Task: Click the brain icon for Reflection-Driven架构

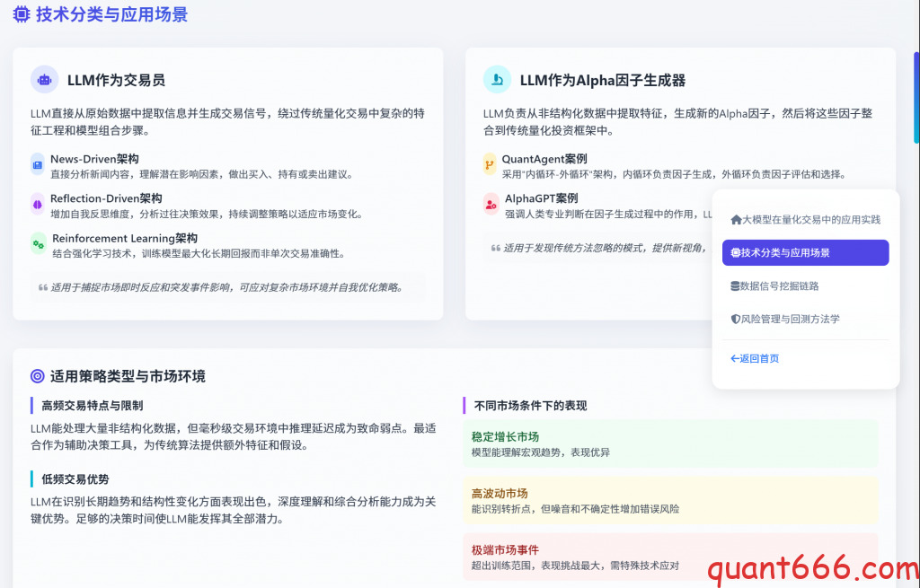Action: [38, 205]
